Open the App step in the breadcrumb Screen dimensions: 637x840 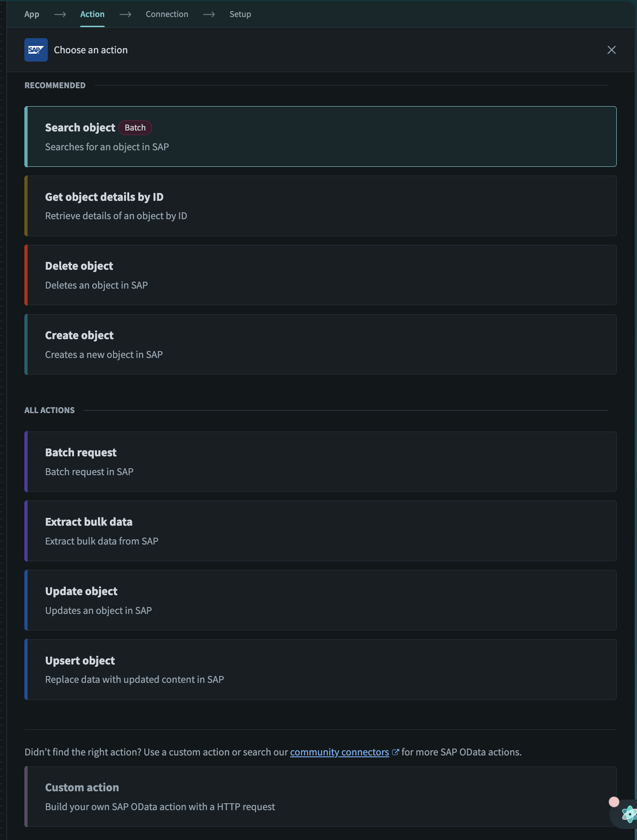[32, 14]
